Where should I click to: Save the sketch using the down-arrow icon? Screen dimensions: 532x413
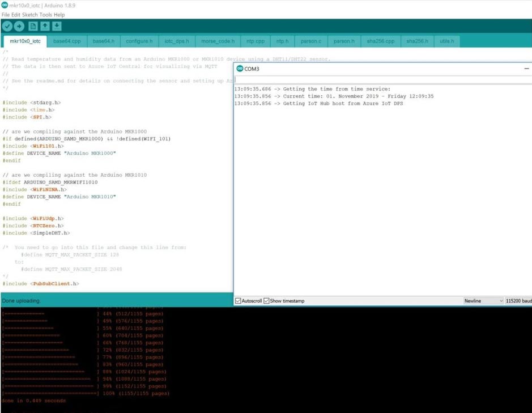(x=57, y=25)
